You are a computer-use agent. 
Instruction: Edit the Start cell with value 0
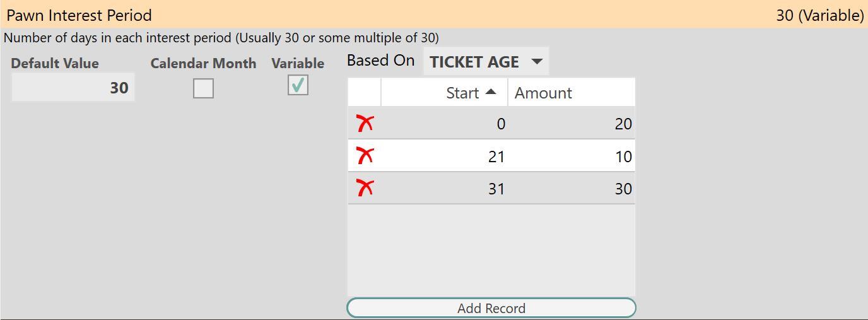[x=444, y=124]
